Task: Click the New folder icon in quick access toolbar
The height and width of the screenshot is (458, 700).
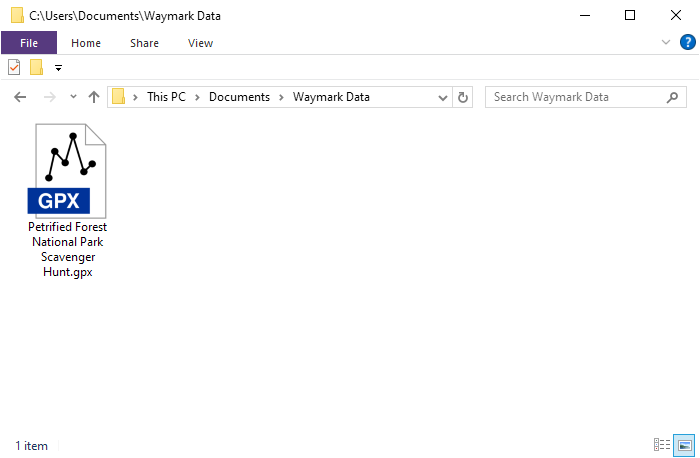Action: (37, 67)
